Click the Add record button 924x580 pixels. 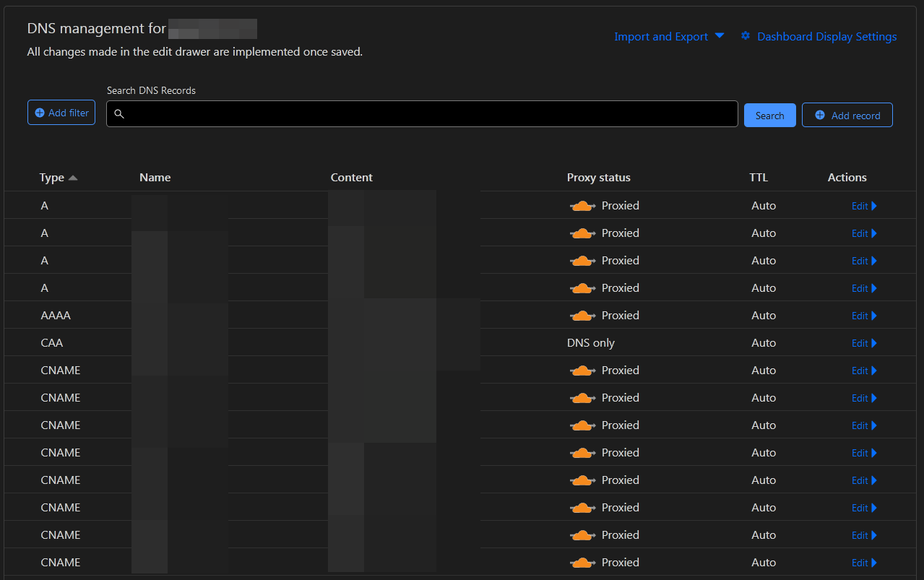click(847, 115)
